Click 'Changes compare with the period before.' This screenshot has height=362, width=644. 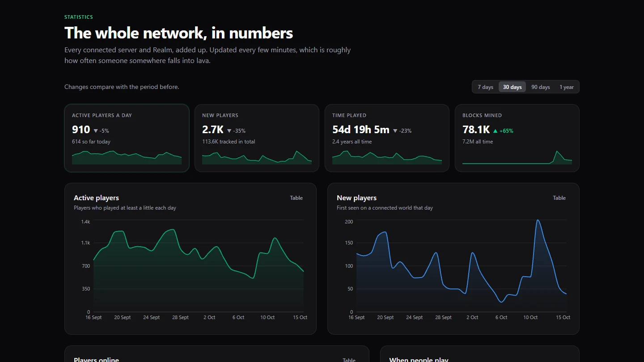point(122,87)
